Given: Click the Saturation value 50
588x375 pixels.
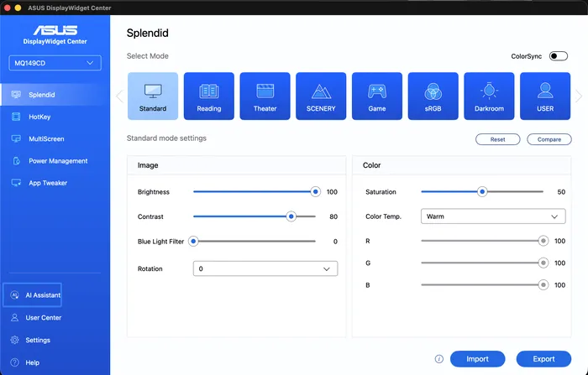Looking at the screenshot, I should (561, 192).
